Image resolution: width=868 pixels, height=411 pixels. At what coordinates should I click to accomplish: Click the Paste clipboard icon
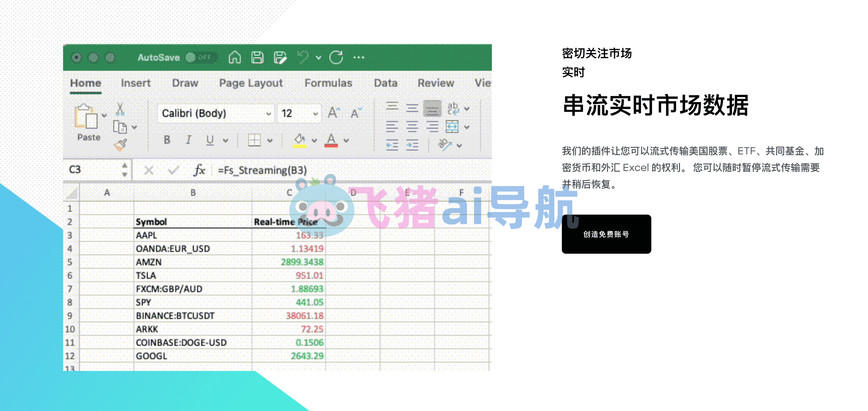tap(86, 116)
